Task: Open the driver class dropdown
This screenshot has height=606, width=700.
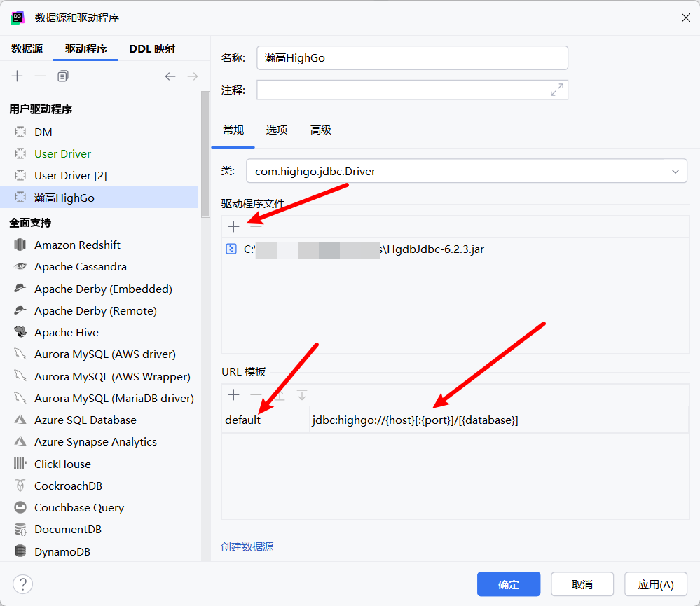Action: pos(675,172)
